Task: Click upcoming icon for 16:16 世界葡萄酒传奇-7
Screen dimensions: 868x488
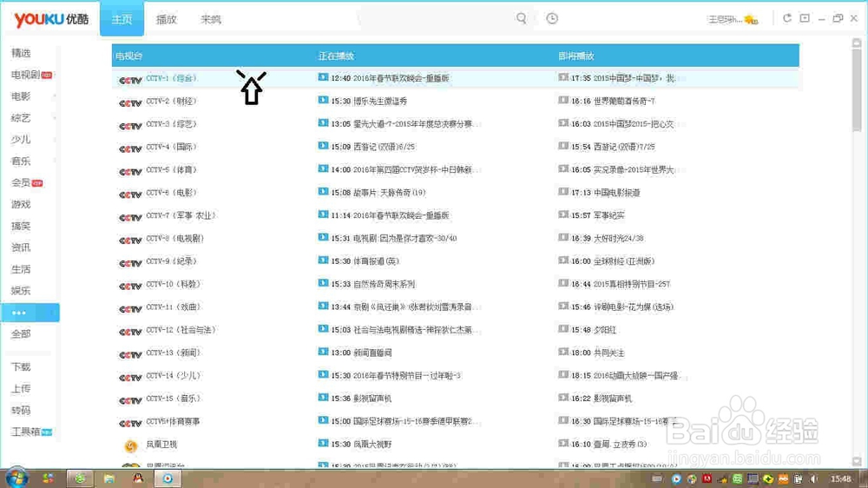Action: point(563,100)
